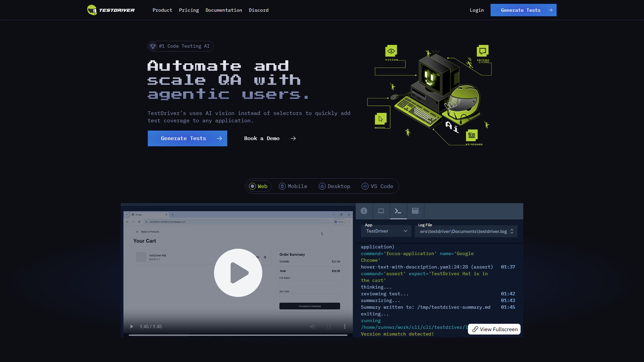Expand the App TestDriver dropdown
The height and width of the screenshot is (362, 644).
tap(386, 231)
